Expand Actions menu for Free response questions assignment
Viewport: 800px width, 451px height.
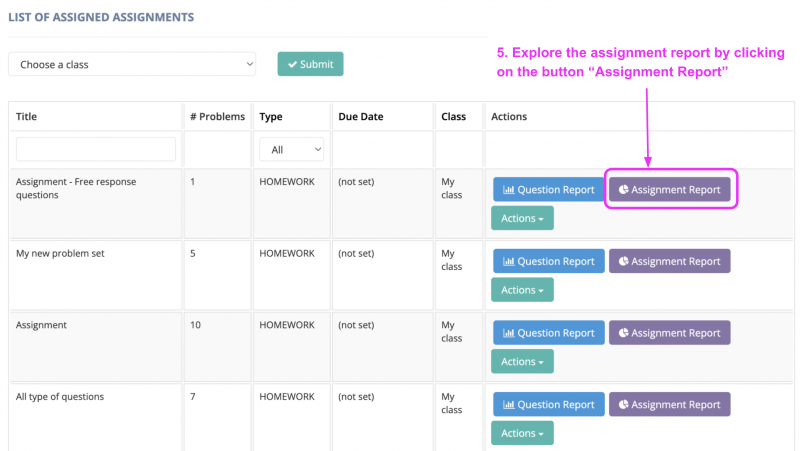click(x=522, y=218)
